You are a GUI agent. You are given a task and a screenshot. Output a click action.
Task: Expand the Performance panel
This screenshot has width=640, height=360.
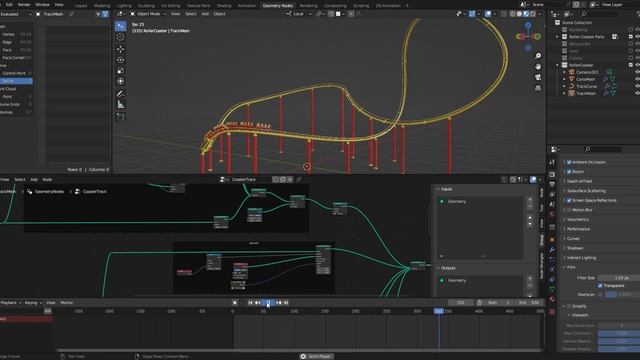point(578,229)
